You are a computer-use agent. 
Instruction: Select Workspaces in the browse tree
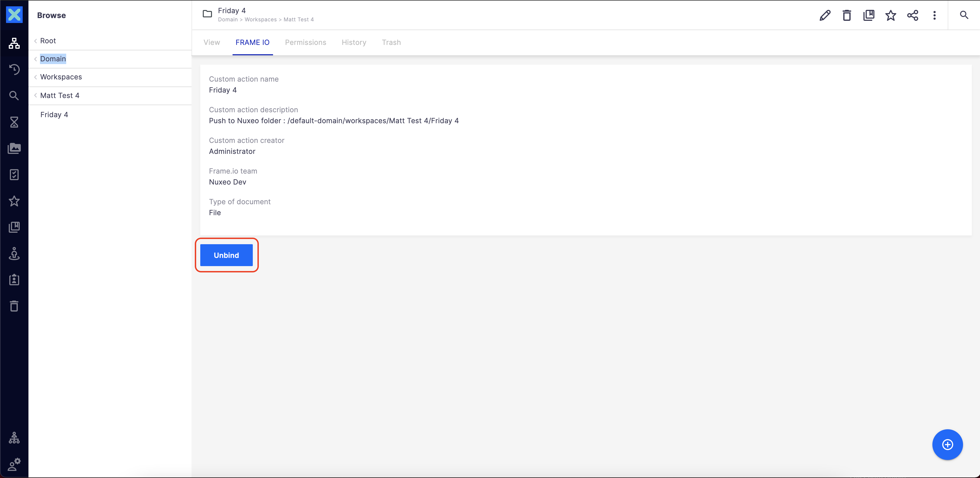pyautogui.click(x=61, y=77)
